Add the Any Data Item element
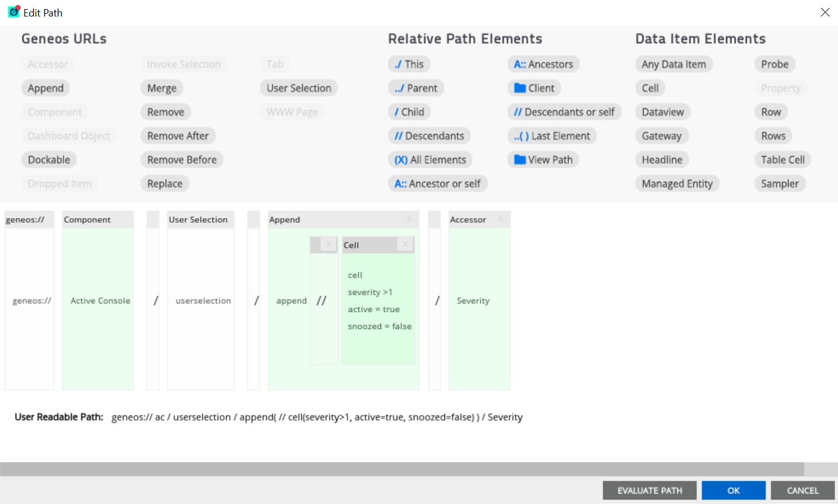 (674, 64)
